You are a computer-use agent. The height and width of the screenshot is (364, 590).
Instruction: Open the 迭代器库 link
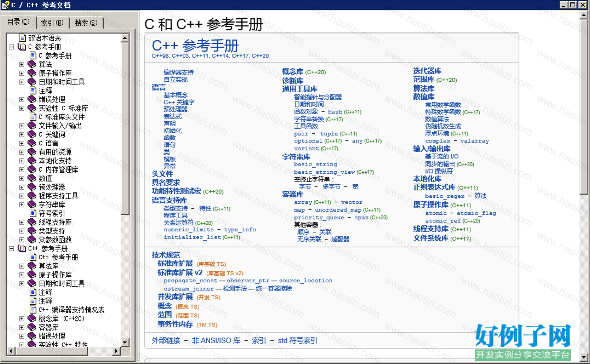pyautogui.click(x=427, y=71)
